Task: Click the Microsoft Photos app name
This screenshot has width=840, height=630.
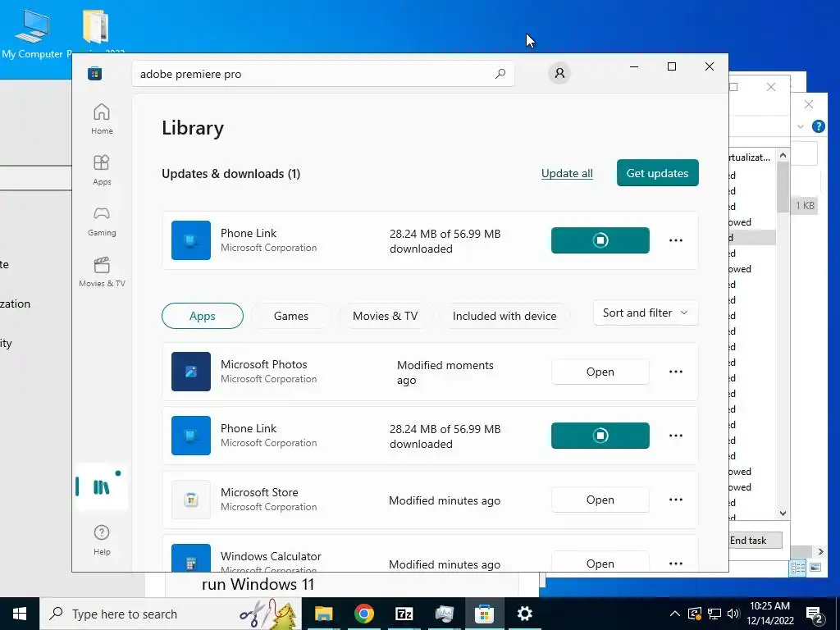Action: (263, 364)
